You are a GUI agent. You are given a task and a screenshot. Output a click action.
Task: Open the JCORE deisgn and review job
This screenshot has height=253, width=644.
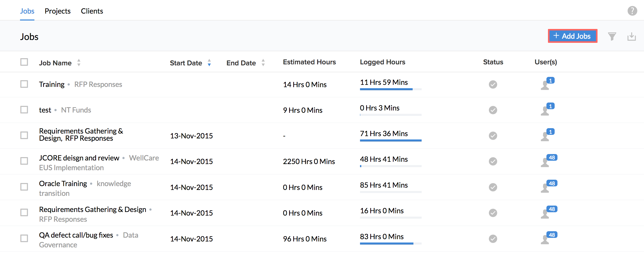(79, 158)
